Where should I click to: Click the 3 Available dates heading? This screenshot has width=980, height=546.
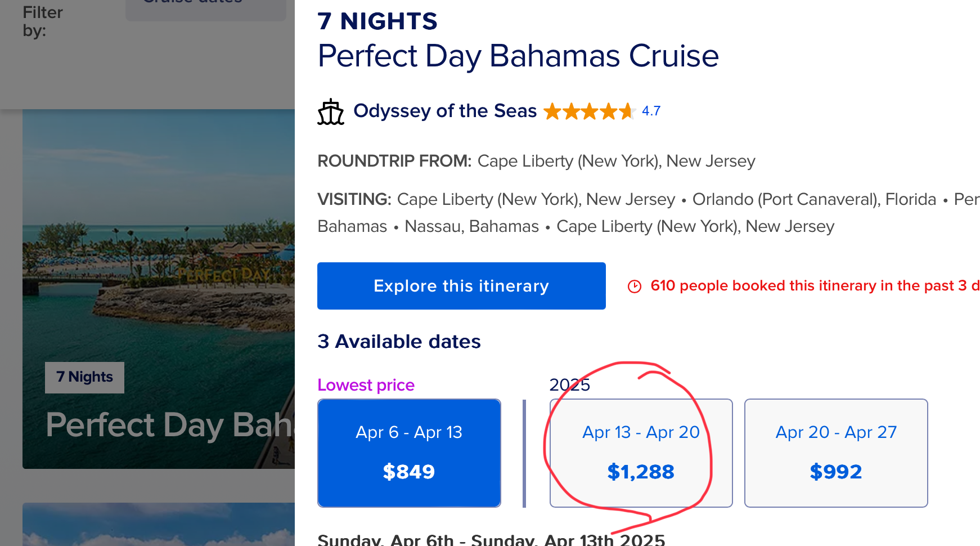tap(399, 342)
